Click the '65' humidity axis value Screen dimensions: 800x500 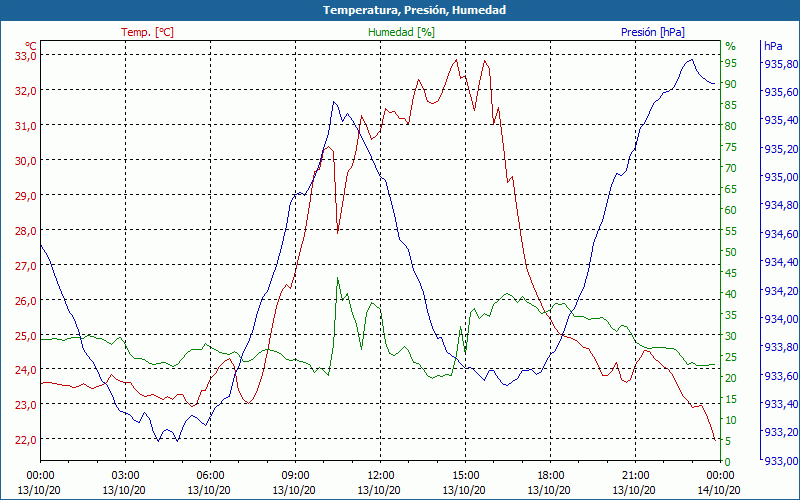coord(731,189)
